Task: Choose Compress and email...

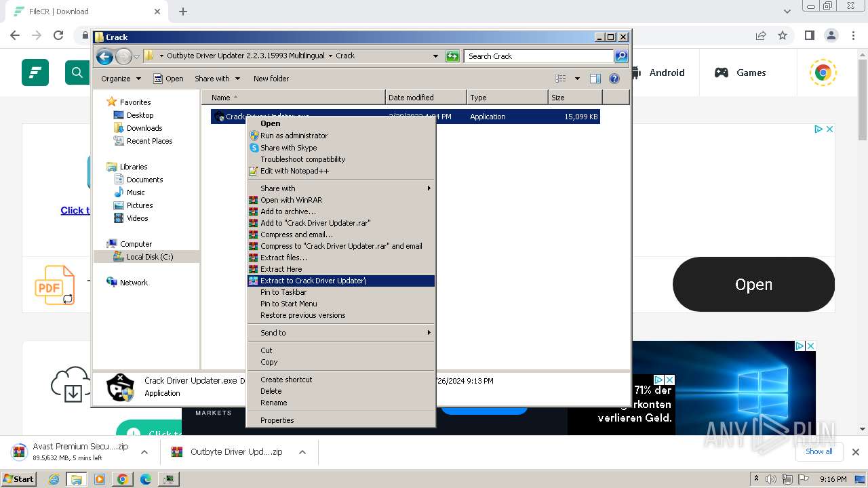Action: 341,235
